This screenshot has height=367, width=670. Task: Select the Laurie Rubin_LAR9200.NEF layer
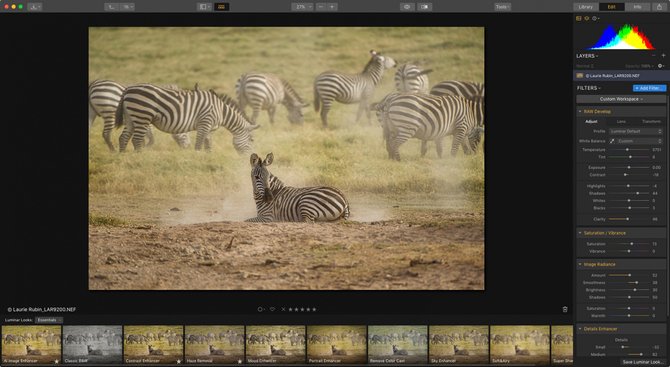(x=622, y=76)
